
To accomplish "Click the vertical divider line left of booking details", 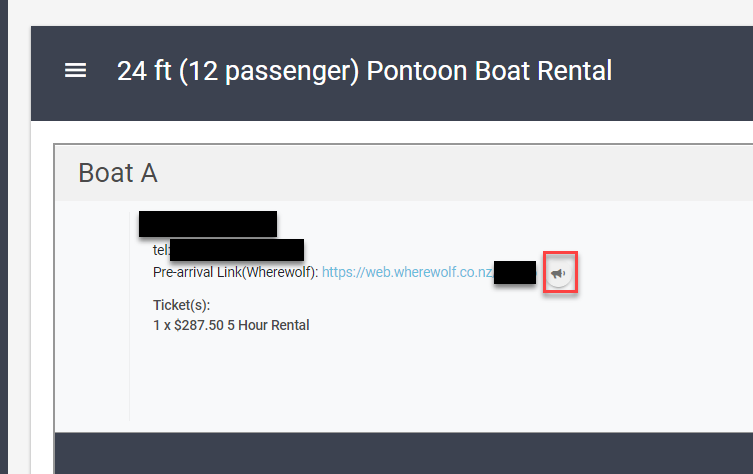I will [x=130, y=316].
